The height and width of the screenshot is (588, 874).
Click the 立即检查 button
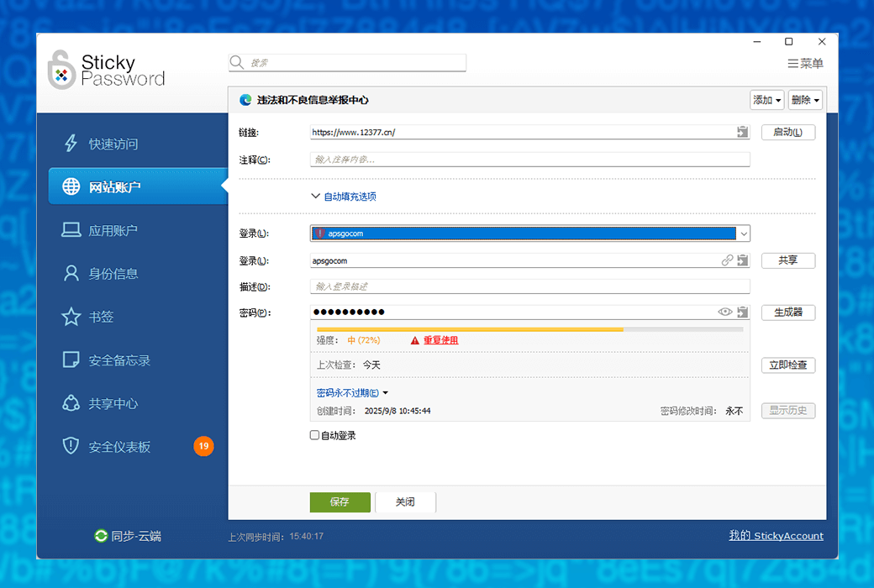[x=788, y=365]
